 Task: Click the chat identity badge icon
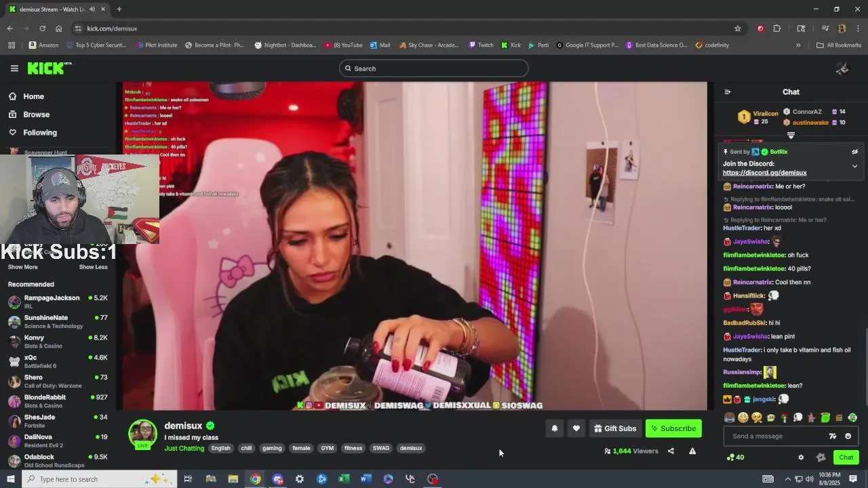[x=821, y=457]
